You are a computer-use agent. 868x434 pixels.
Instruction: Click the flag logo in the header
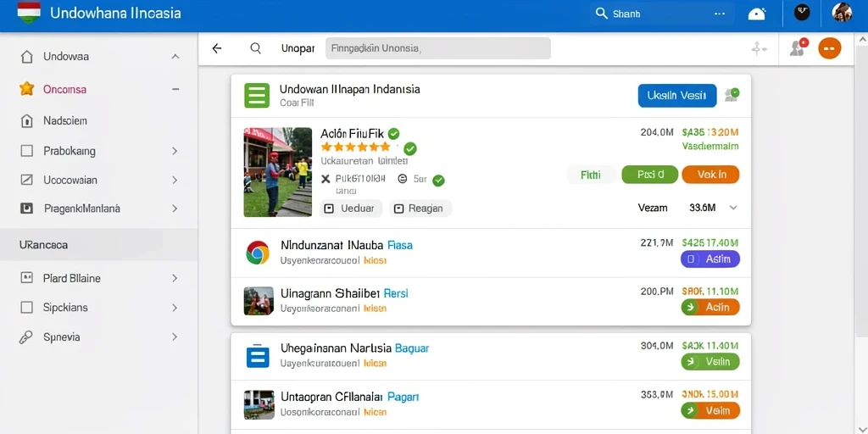tap(29, 12)
